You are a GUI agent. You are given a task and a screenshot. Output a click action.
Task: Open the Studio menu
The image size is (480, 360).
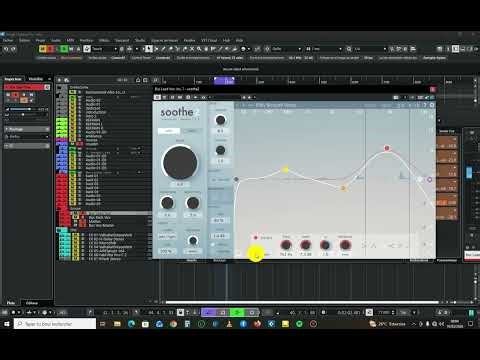pyautogui.click(x=140, y=40)
